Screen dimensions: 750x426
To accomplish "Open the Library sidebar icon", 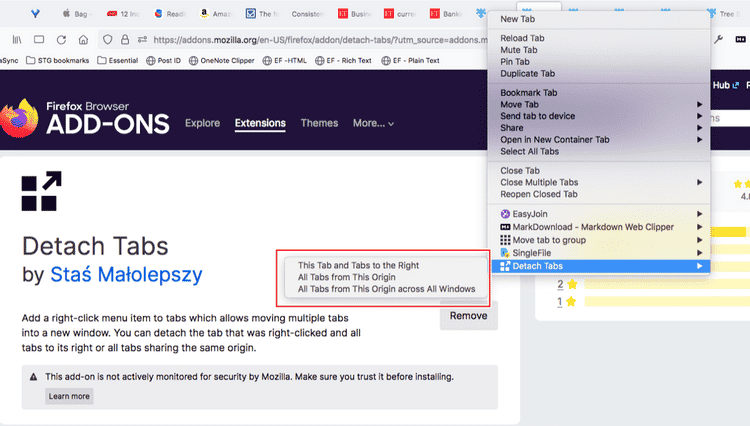I will coord(17,40).
